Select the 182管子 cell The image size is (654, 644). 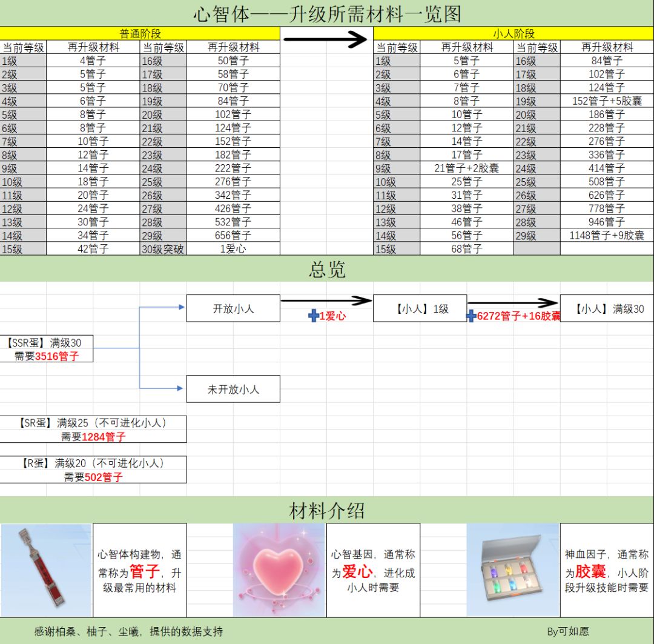(x=233, y=155)
